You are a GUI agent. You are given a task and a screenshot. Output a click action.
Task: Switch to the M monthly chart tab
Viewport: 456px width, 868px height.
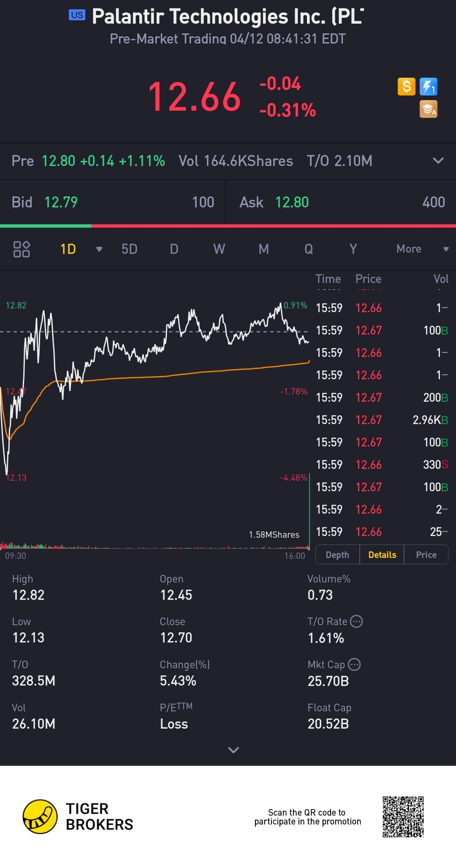tap(264, 249)
